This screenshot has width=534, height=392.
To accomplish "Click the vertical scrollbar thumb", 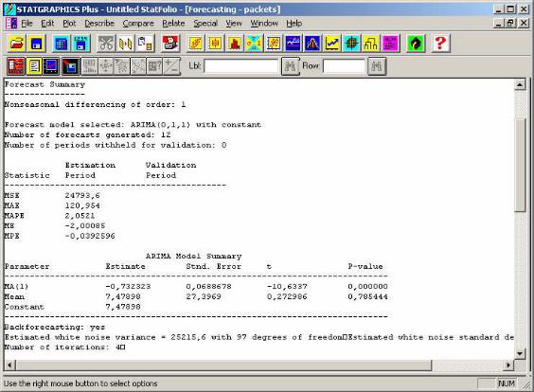I will coord(520,165).
